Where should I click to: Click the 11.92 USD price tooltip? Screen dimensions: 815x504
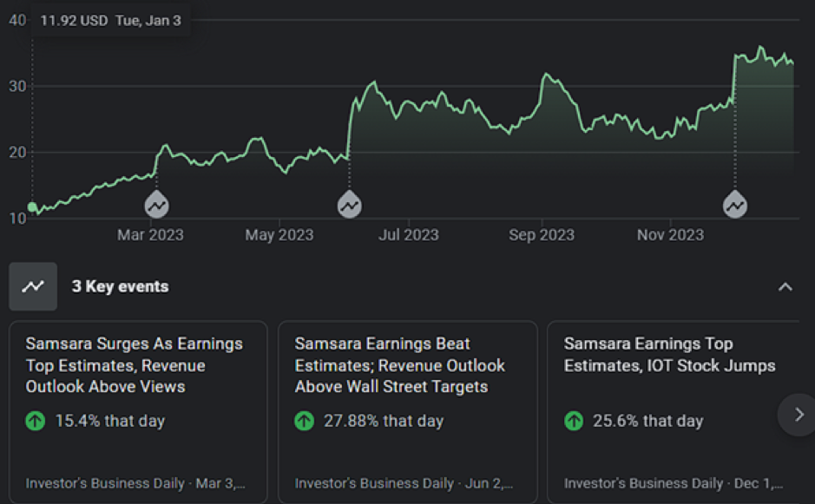point(110,21)
